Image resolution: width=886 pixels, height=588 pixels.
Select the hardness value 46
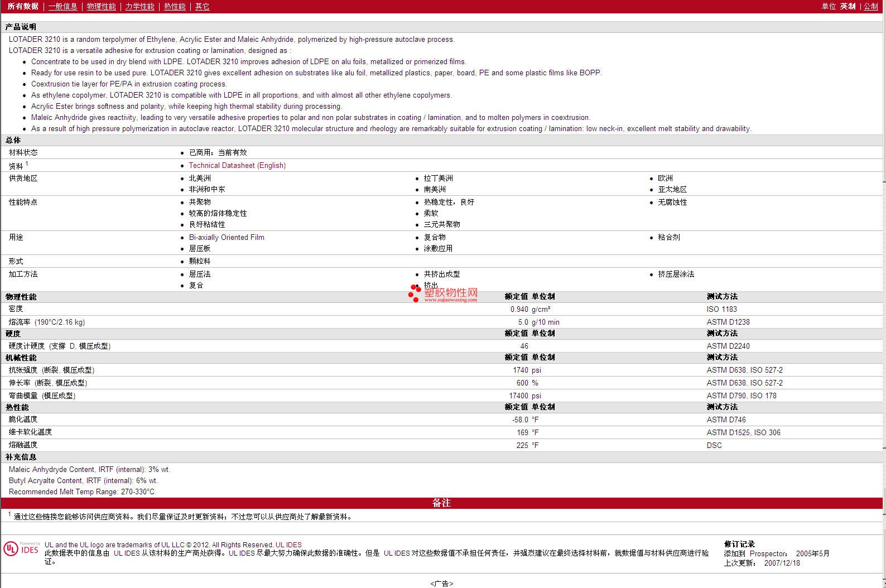(524, 346)
